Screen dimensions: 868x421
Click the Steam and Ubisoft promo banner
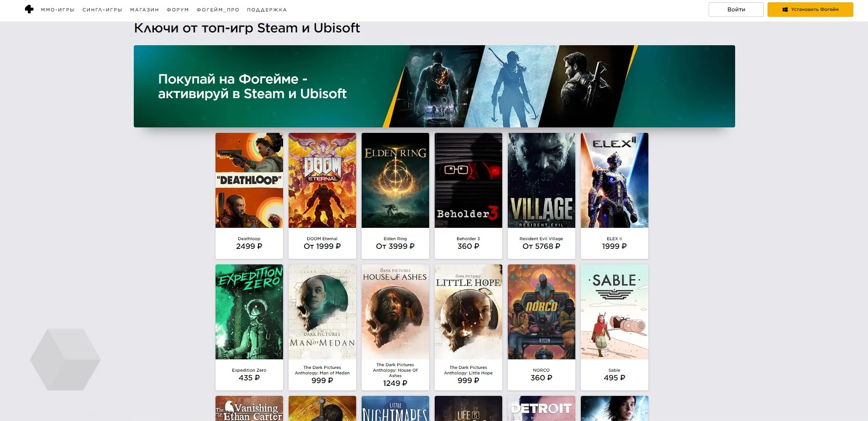tap(434, 86)
